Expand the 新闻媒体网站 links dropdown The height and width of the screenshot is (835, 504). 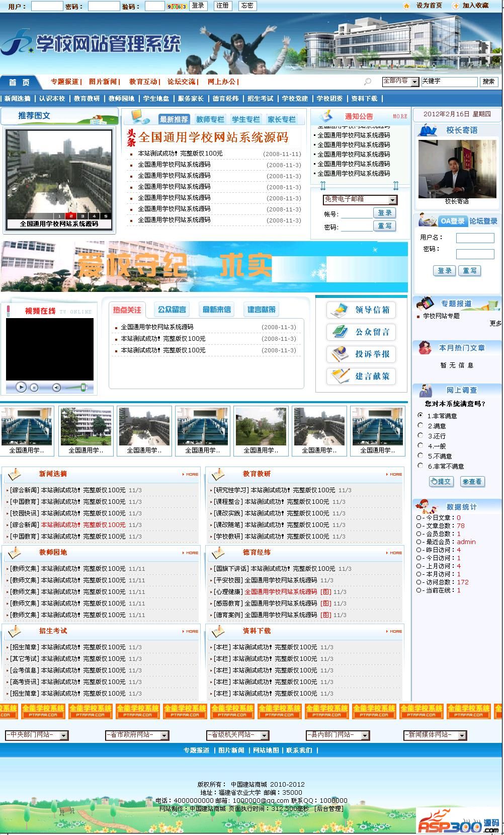click(x=436, y=735)
